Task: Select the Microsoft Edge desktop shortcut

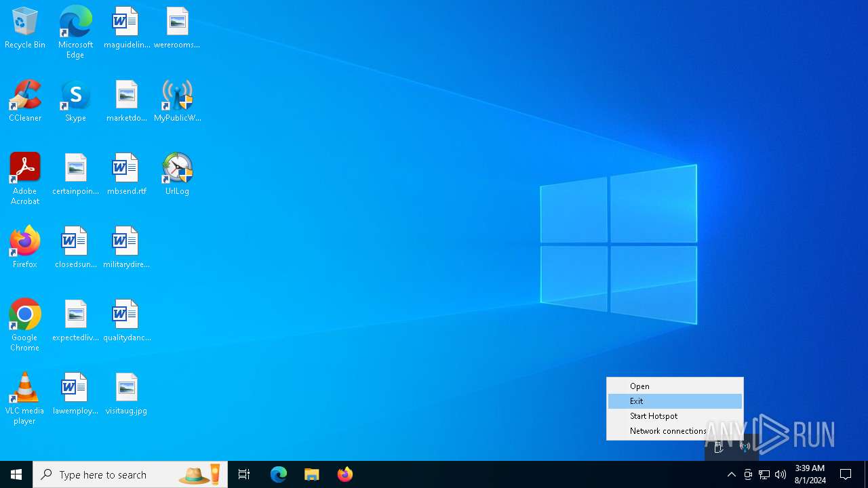Action: coord(75,32)
